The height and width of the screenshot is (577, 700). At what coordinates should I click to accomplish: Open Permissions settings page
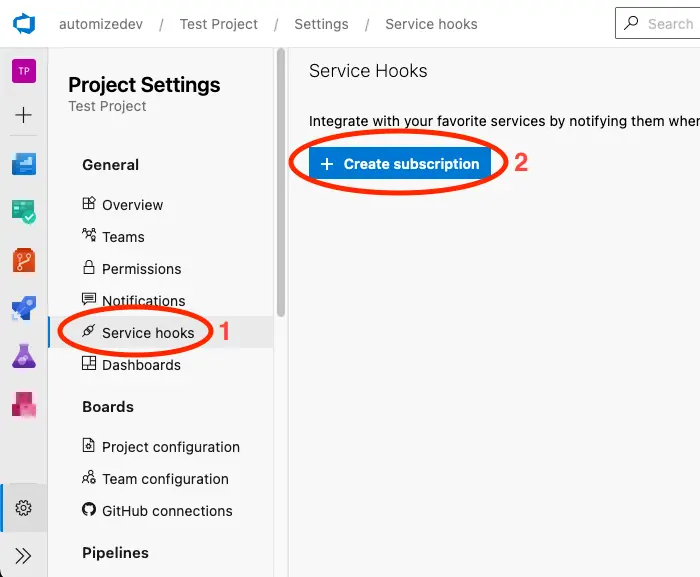[142, 269]
